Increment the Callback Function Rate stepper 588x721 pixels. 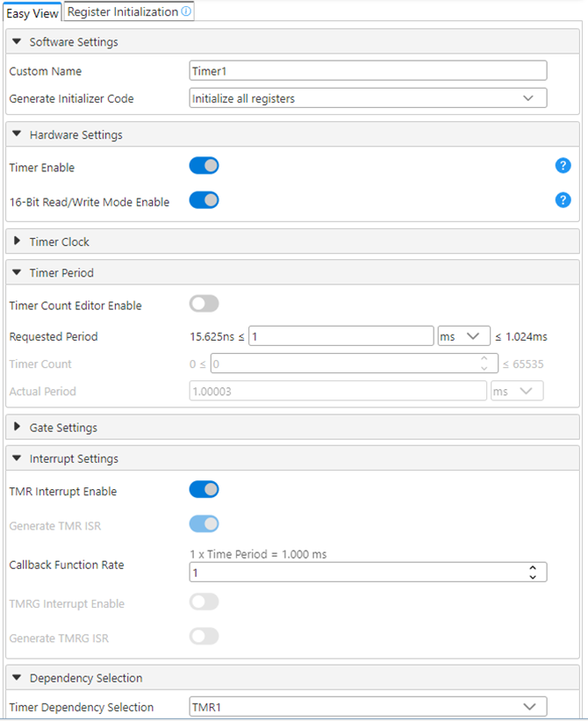533,568
